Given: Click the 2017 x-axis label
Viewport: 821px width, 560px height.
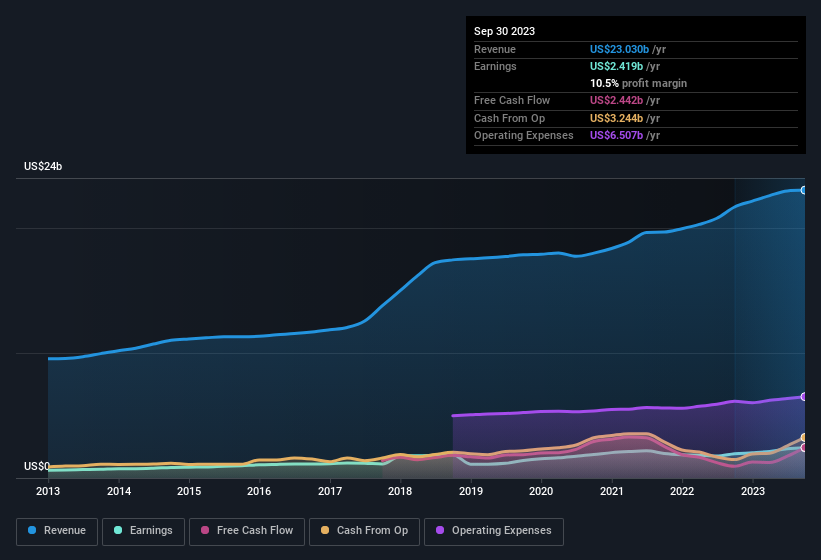Looking at the screenshot, I should (330, 491).
